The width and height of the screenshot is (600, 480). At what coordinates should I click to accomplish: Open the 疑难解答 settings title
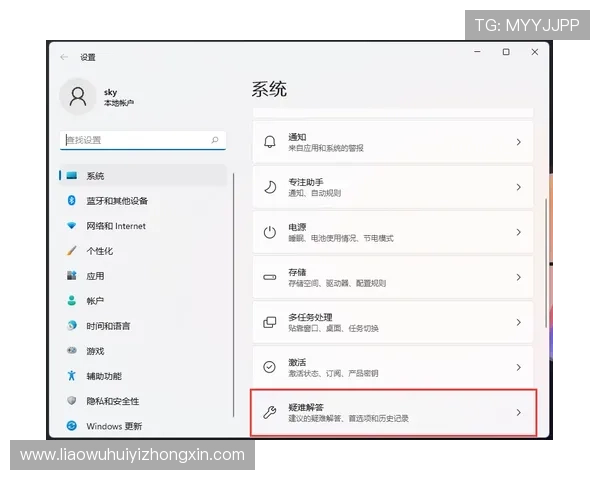[306, 407]
